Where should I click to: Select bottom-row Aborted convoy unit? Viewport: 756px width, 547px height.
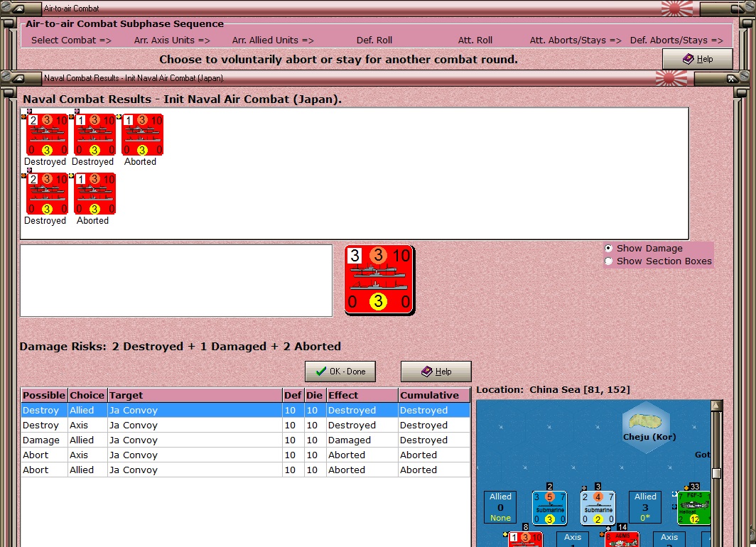pos(94,193)
